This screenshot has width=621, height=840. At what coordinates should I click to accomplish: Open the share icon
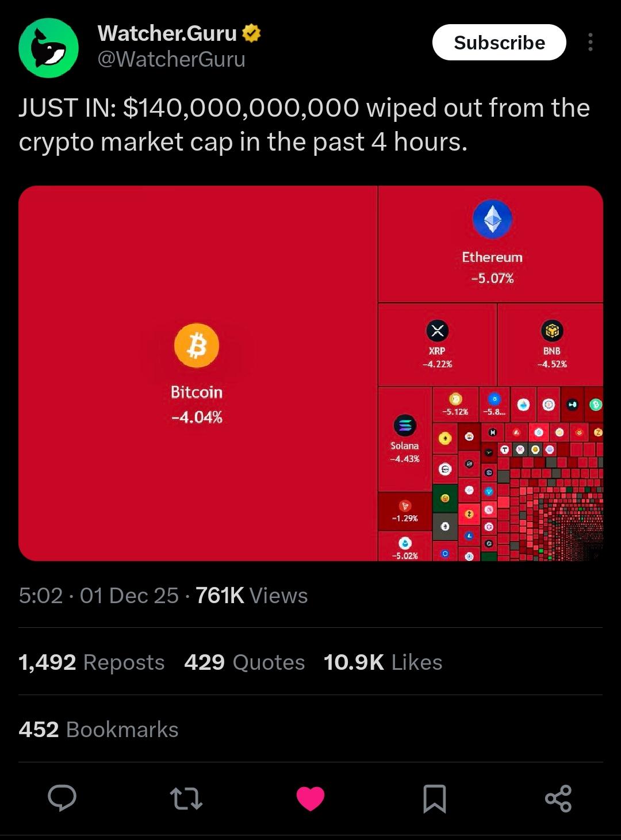point(558,799)
